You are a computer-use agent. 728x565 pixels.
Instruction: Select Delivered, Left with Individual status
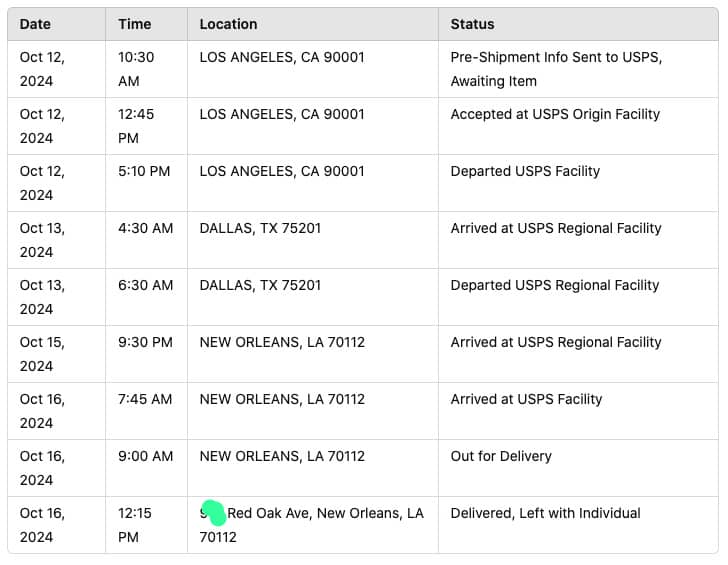coord(545,513)
